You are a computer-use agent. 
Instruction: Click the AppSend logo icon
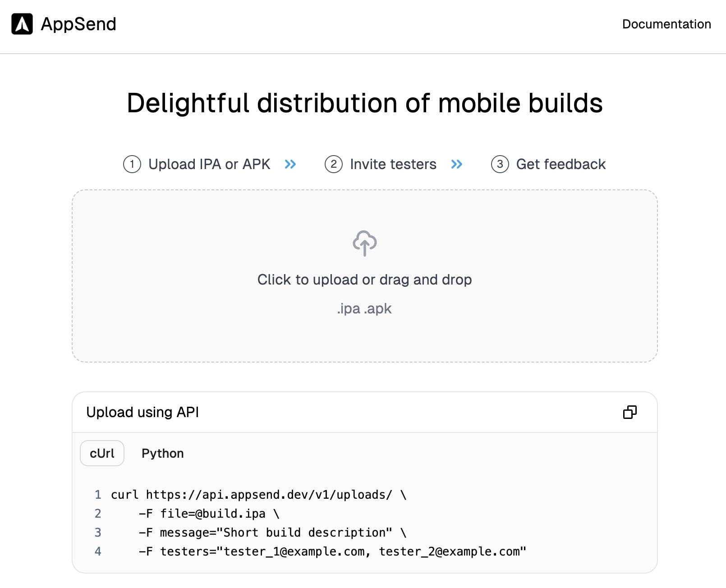pyautogui.click(x=22, y=24)
